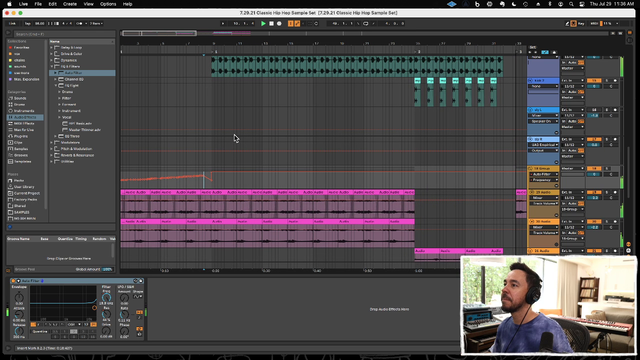Select the Clips category icon
Viewport: 640px width, 360px height.
pyautogui.click(x=10, y=142)
